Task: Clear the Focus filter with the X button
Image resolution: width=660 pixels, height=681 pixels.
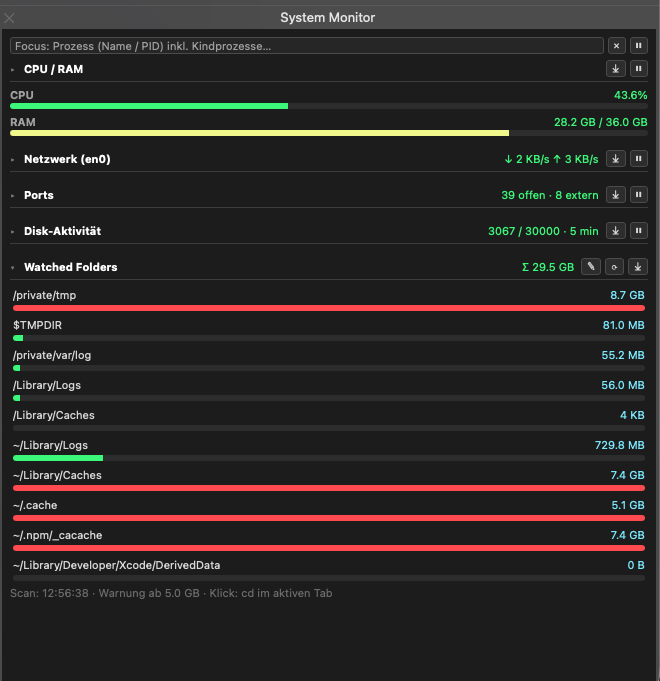Action: pyautogui.click(x=616, y=46)
